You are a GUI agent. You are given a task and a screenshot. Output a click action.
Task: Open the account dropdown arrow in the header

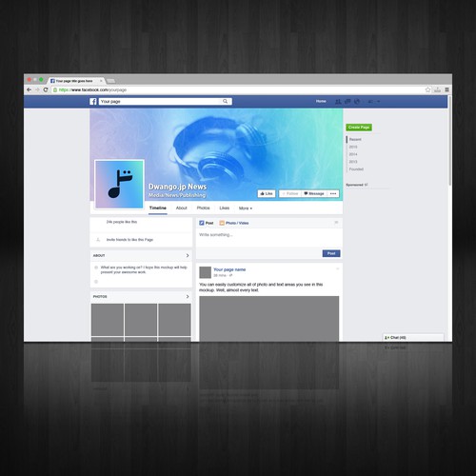pyautogui.click(x=378, y=102)
